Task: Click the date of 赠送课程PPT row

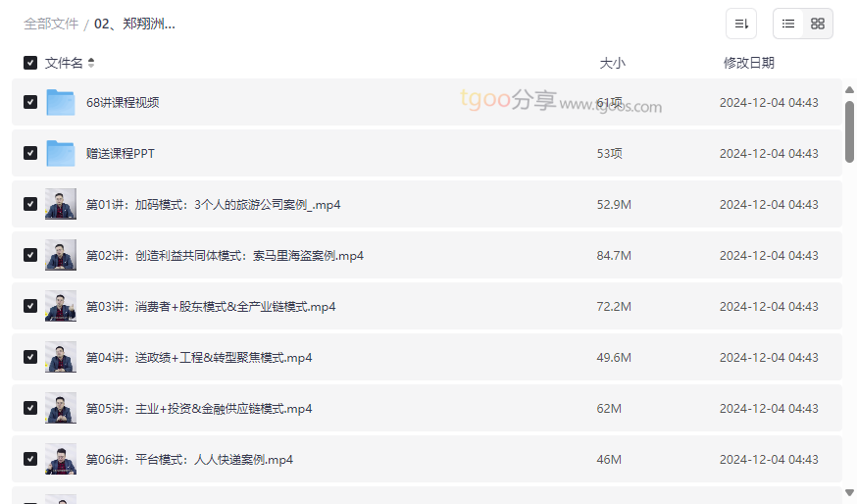Action: [769, 154]
